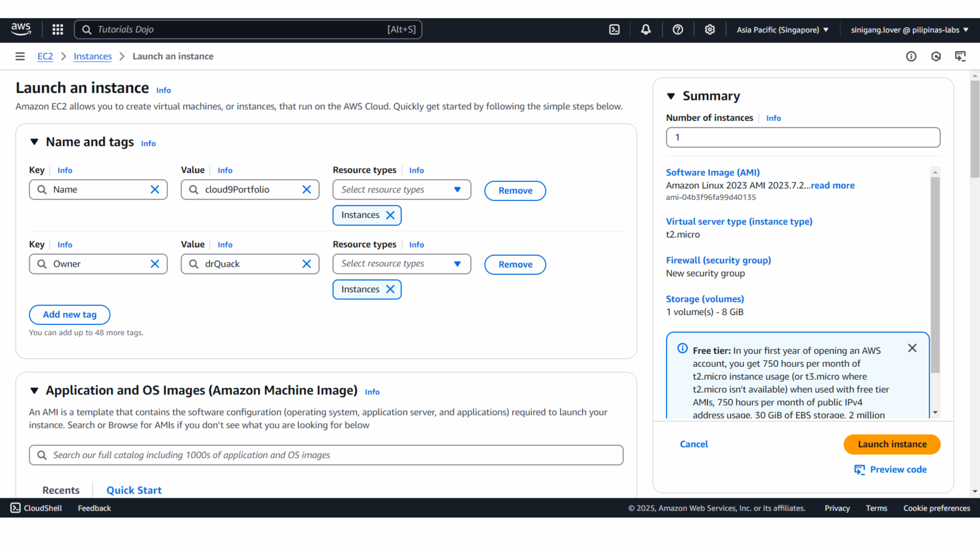Image resolution: width=980 pixels, height=551 pixels.
Task: Switch to the Recents tab
Action: tap(61, 490)
